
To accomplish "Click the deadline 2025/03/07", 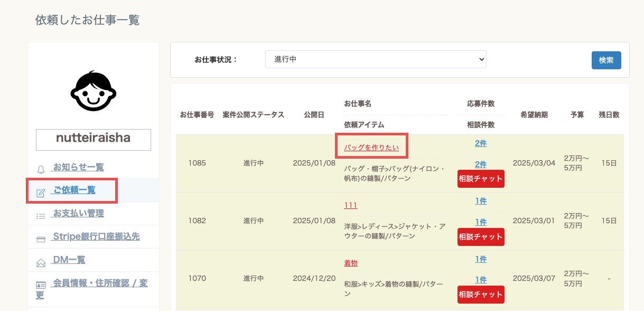I will click(534, 278).
